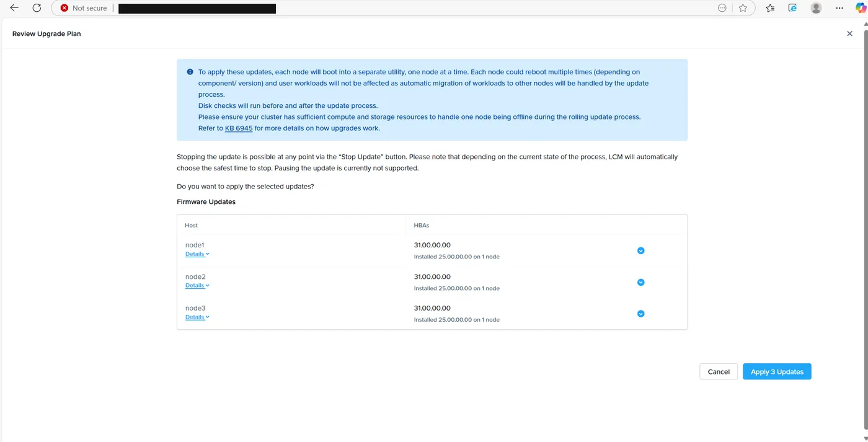Select the node2 host name
Image resolution: width=868 pixels, height=442 pixels.
coord(195,276)
